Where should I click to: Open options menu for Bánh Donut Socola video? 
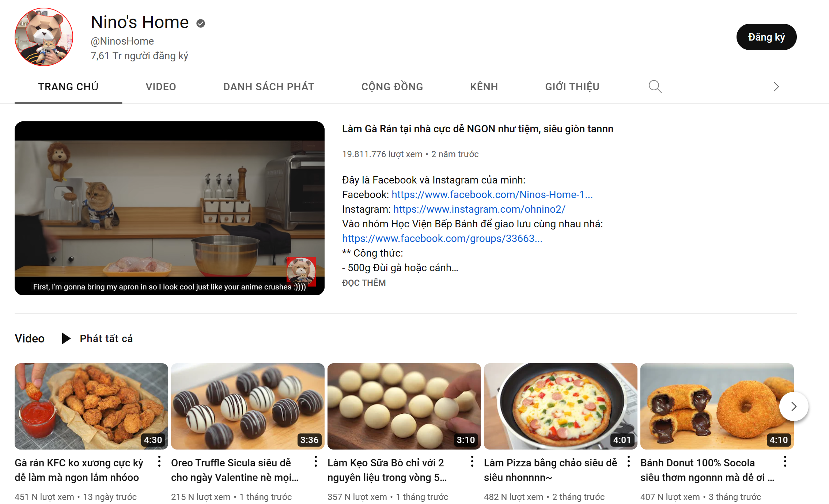coord(785,462)
